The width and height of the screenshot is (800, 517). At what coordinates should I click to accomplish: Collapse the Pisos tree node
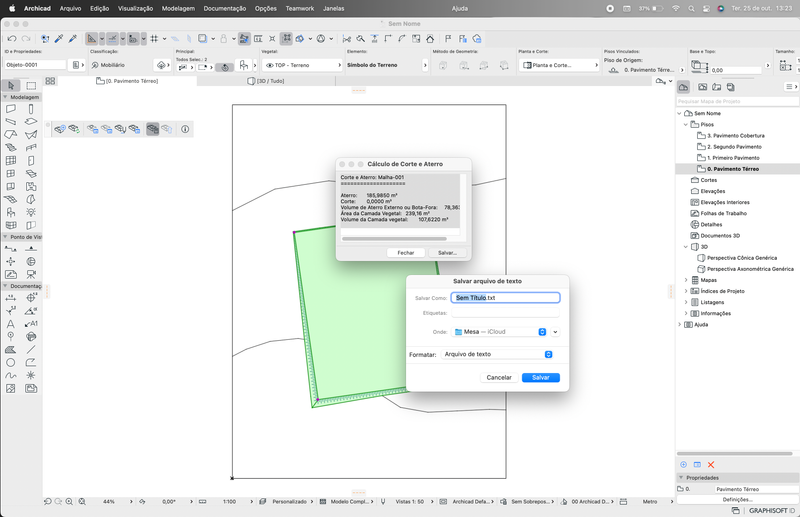coord(686,125)
